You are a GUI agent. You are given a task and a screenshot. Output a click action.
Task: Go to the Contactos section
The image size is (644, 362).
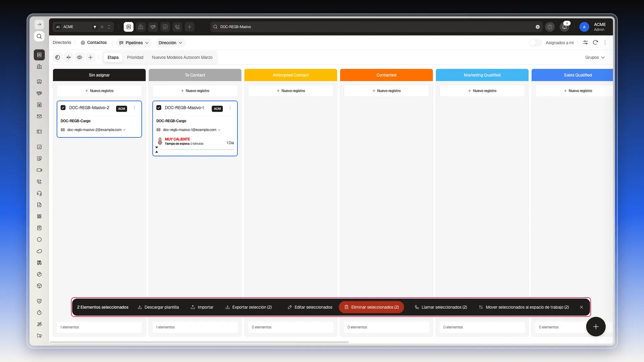[94, 43]
